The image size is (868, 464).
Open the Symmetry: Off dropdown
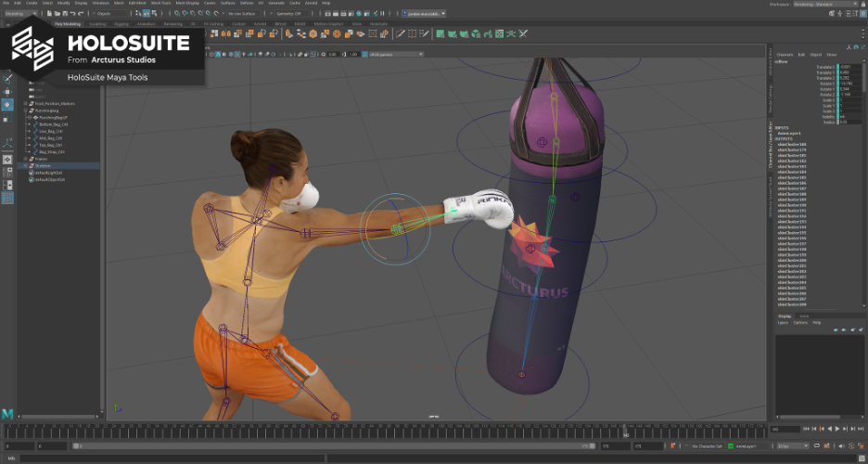coord(292,13)
